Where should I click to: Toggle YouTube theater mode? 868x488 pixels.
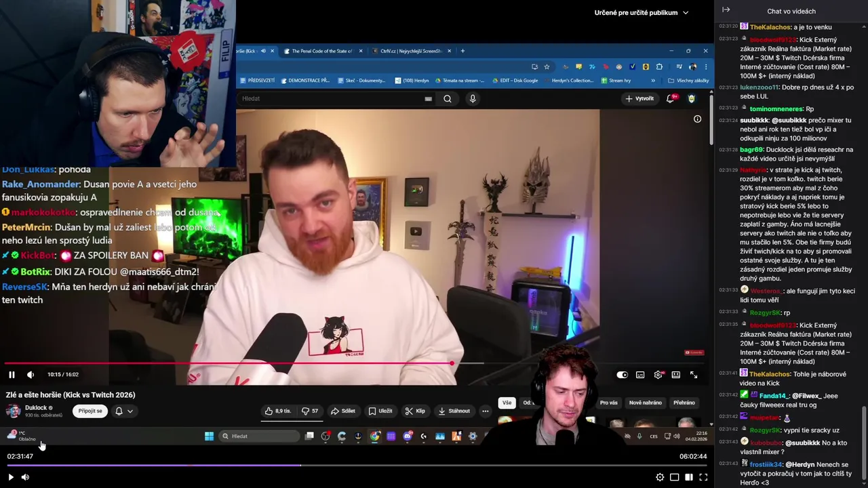pos(676,375)
